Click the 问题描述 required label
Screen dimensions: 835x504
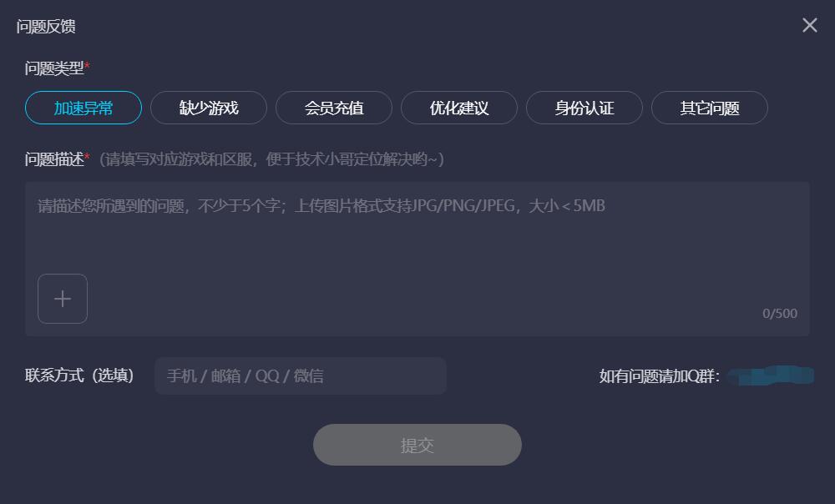point(57,159)
